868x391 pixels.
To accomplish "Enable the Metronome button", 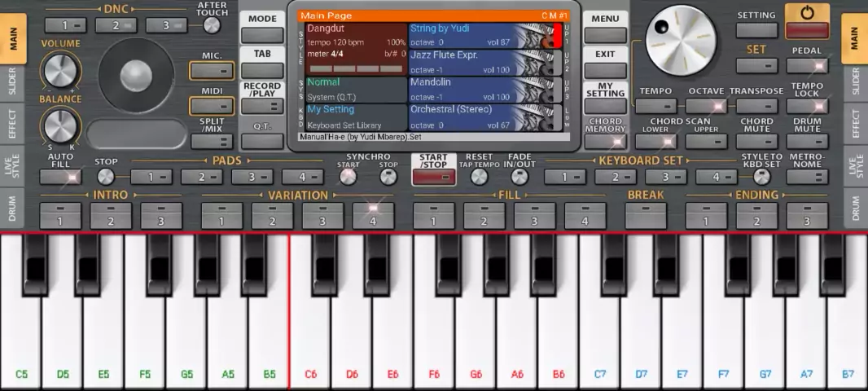I will 807,177.
